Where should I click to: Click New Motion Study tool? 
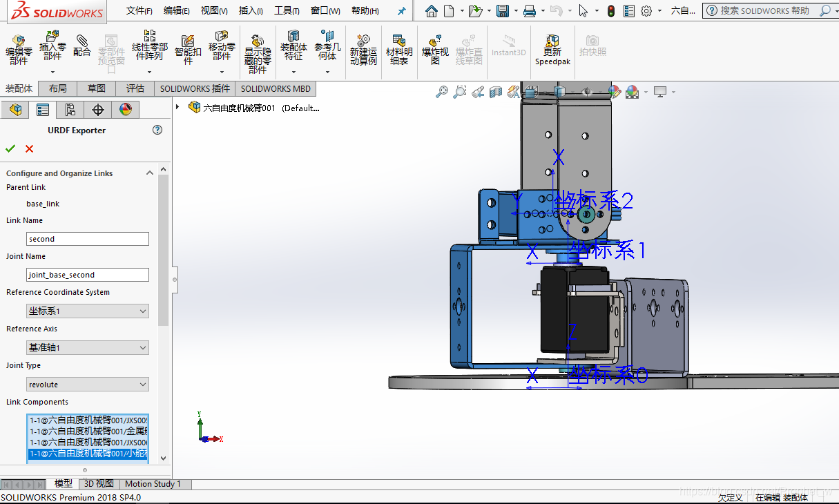coord(363,50)
